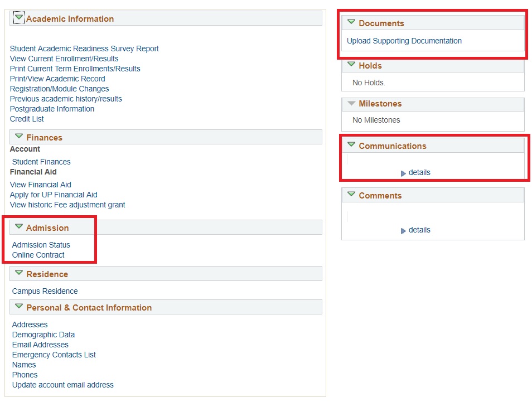The width and height of the screenshot is (532, 402).
Task: Collapse Personal & Contact Information section
Action: point(19,307)
